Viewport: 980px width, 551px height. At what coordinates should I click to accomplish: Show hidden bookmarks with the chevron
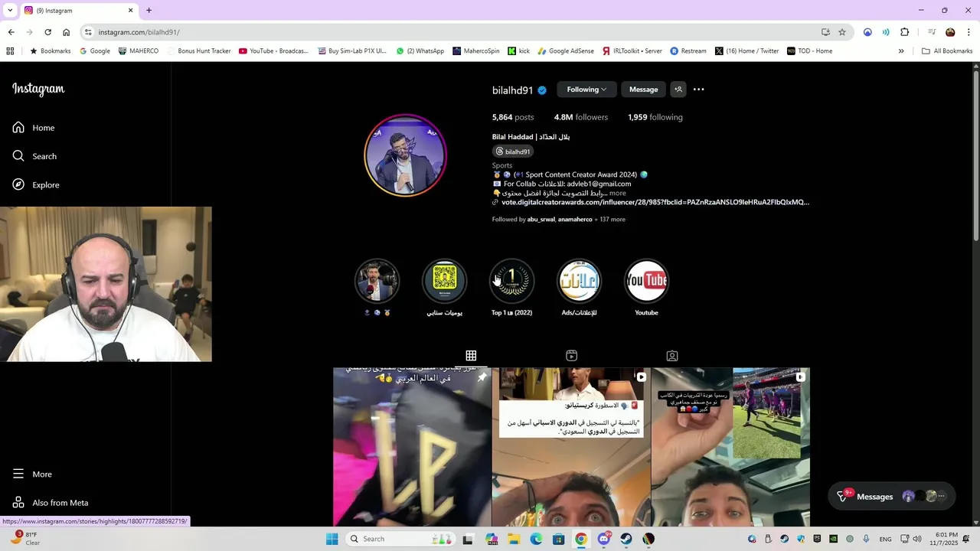901,51
